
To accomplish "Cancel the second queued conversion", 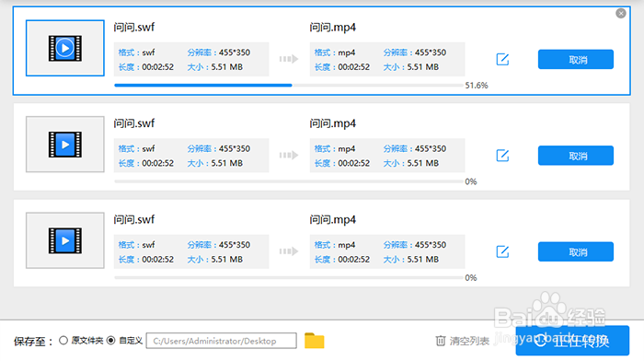I will click(x=576, y=156).
